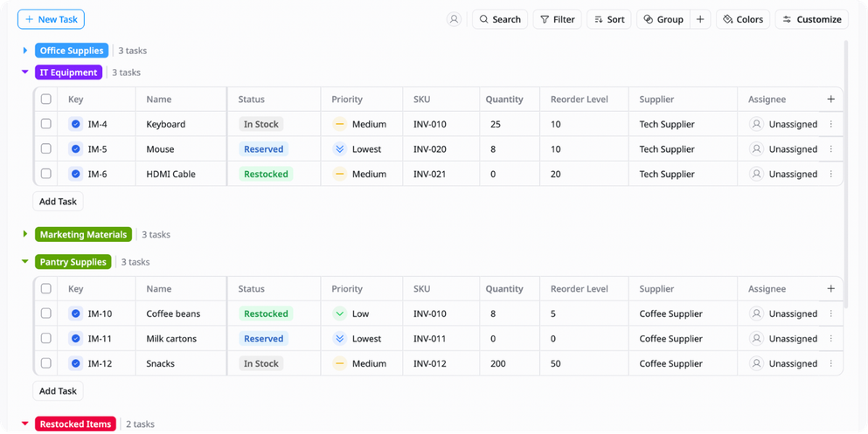This screenshot has height=434, width=868.
Task: Click Add Task under IT Equipment
Action: pyautogui.click(x=58, y=201)
